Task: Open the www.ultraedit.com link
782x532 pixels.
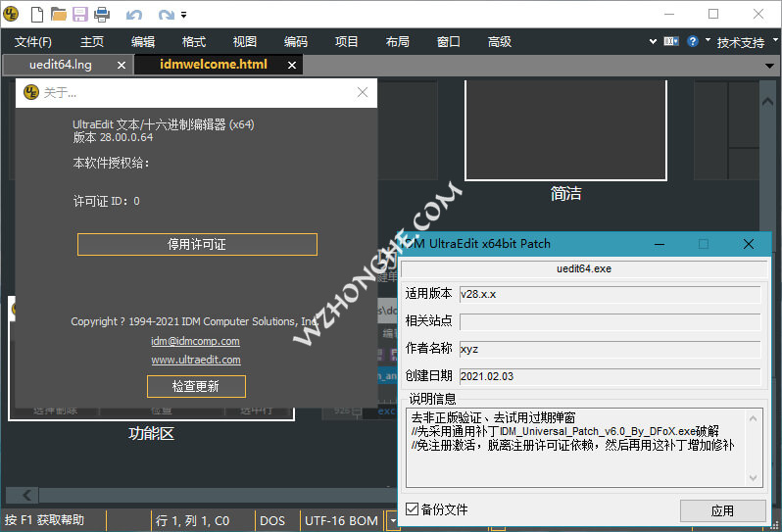Action: coord(196,360)
